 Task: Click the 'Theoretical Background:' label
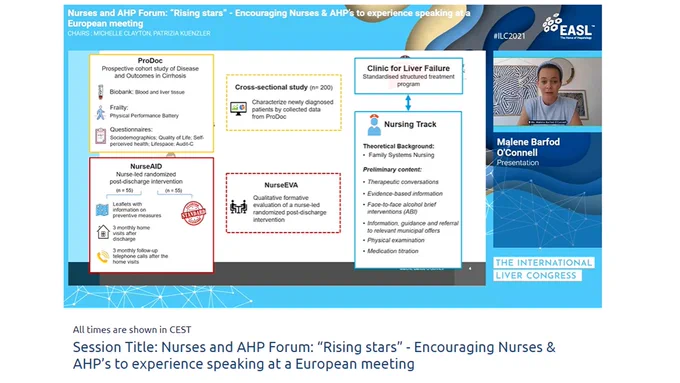click(398, 146)
